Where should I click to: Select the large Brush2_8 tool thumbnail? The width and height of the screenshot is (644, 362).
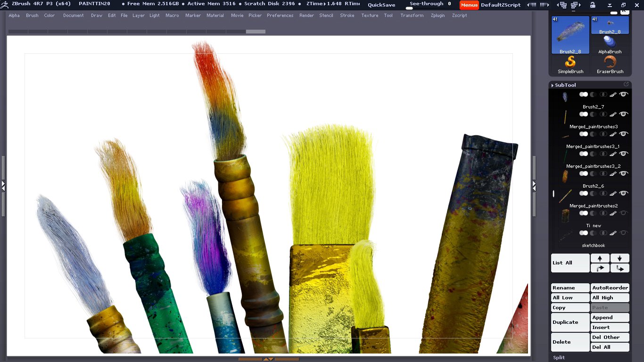570,35
